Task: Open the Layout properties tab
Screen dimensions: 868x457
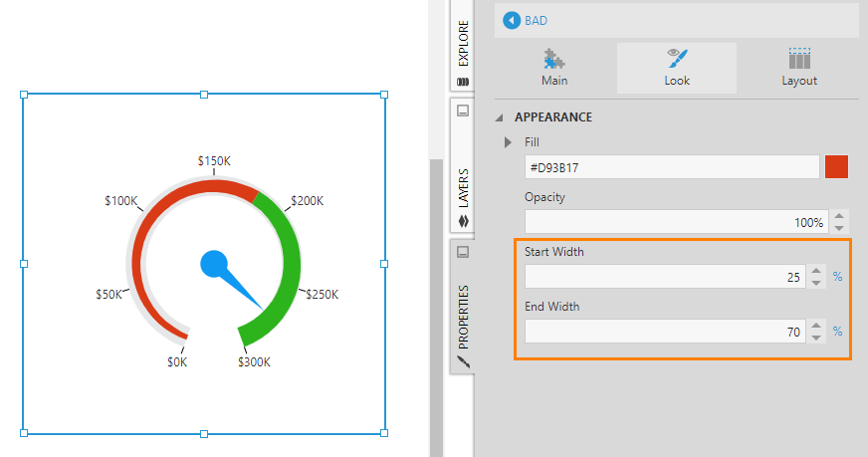Action: pos(798,68)
